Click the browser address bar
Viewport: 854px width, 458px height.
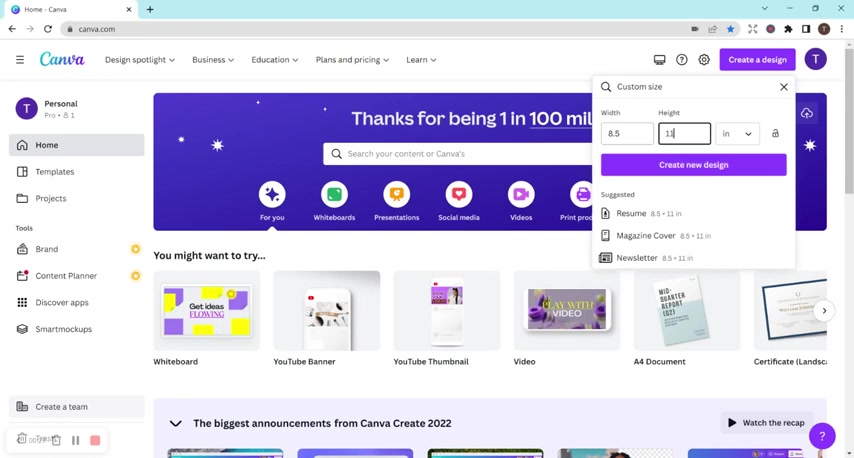tap(376, 29)
